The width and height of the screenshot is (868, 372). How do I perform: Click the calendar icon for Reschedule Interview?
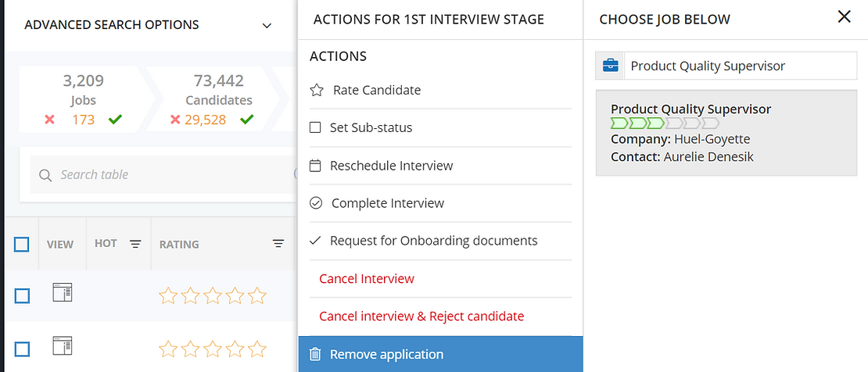pos(316,166)
